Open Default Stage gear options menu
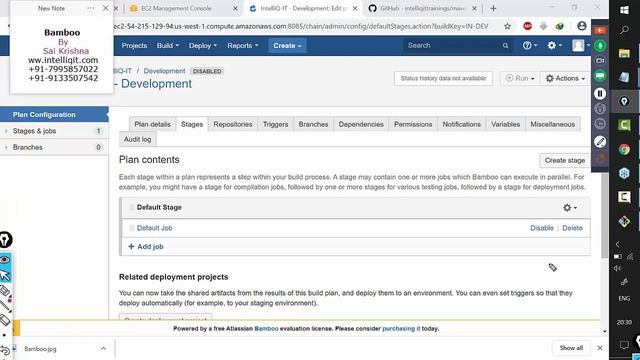640x360 pixels. (x=570, y=208)
